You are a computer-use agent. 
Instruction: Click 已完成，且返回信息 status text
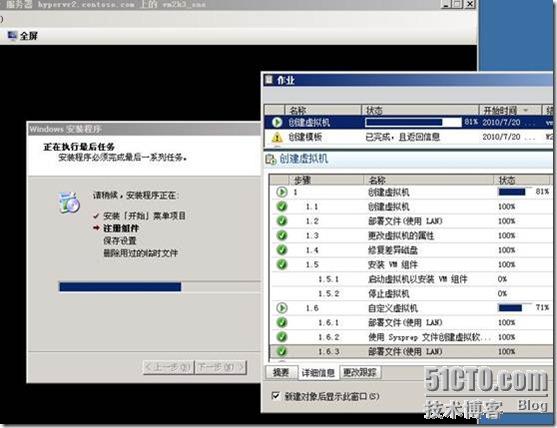point(402,137)
